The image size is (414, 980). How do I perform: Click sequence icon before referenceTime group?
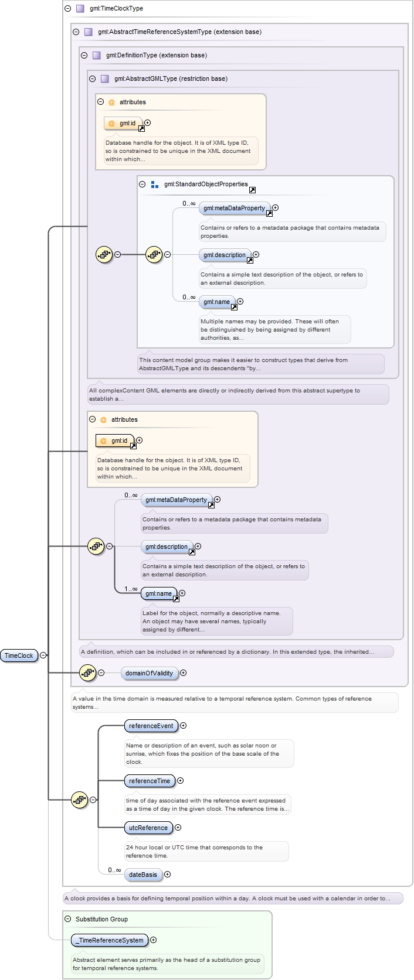click(80, 800)
